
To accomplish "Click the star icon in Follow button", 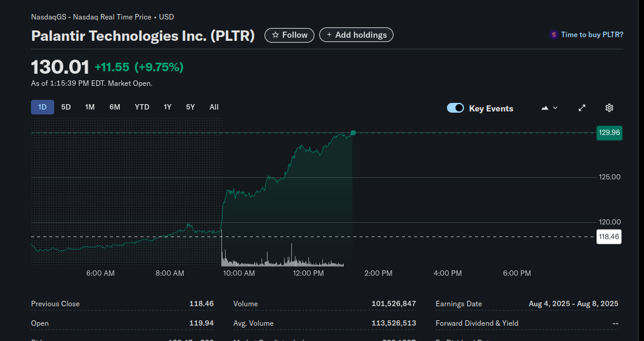I will click(275, 35).
